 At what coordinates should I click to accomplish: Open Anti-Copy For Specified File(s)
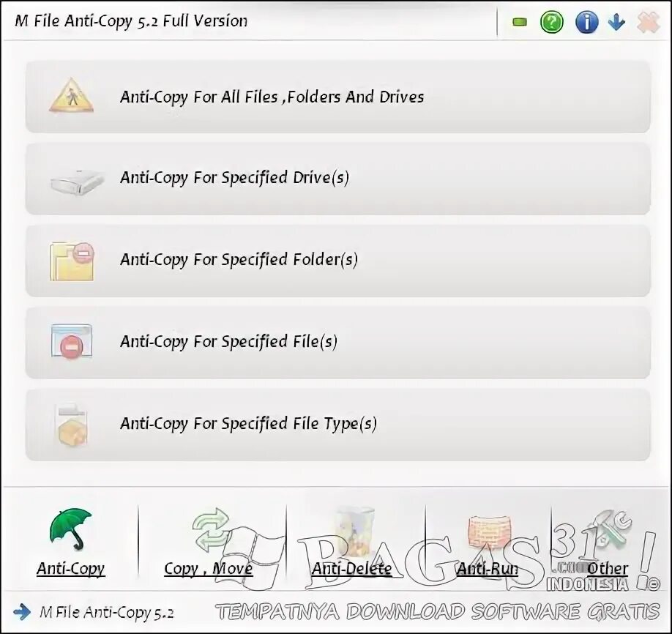click(x=338, y=342)
